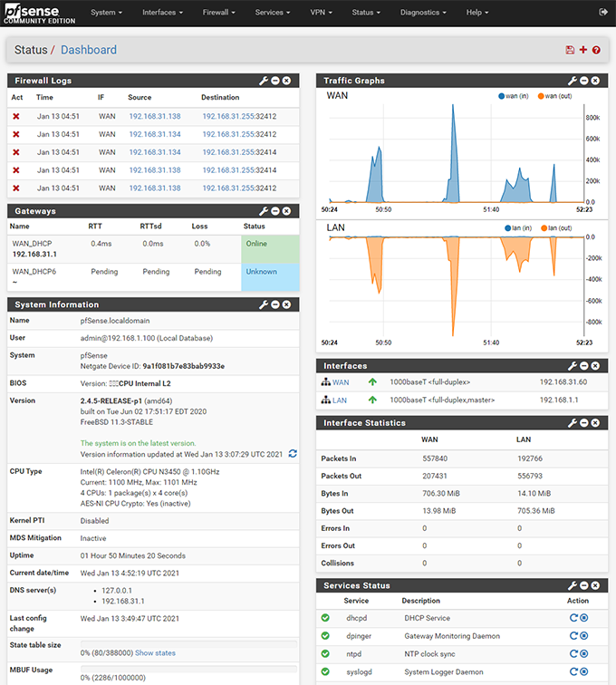Click block icon for 192.168.31.255:32414 from .134
The image size is (616, 685).
coord(16,152)
